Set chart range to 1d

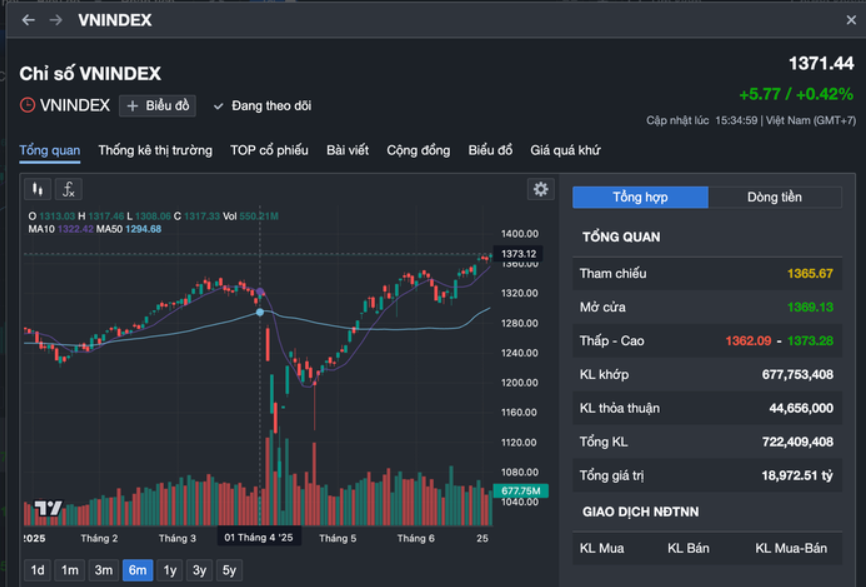click(x=38, y=570)
